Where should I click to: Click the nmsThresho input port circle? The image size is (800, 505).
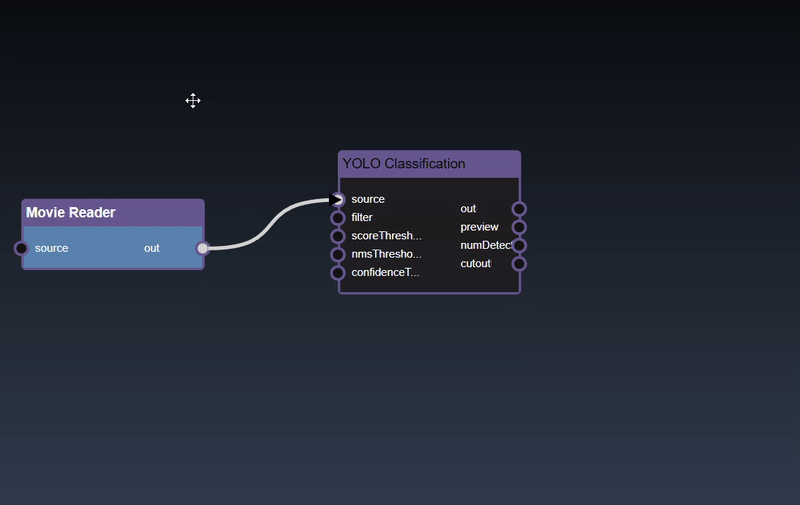coord(338,254)
